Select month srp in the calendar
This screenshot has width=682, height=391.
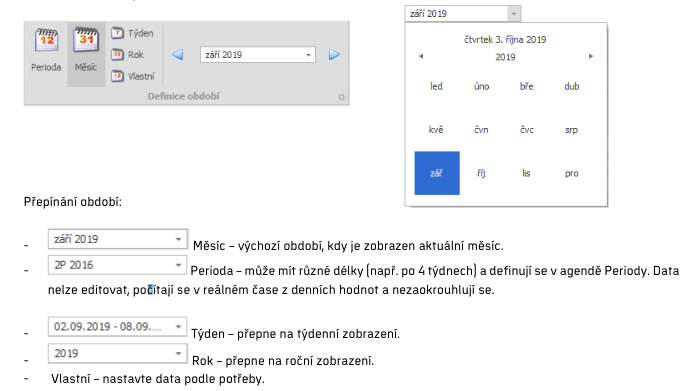[572, 130]
